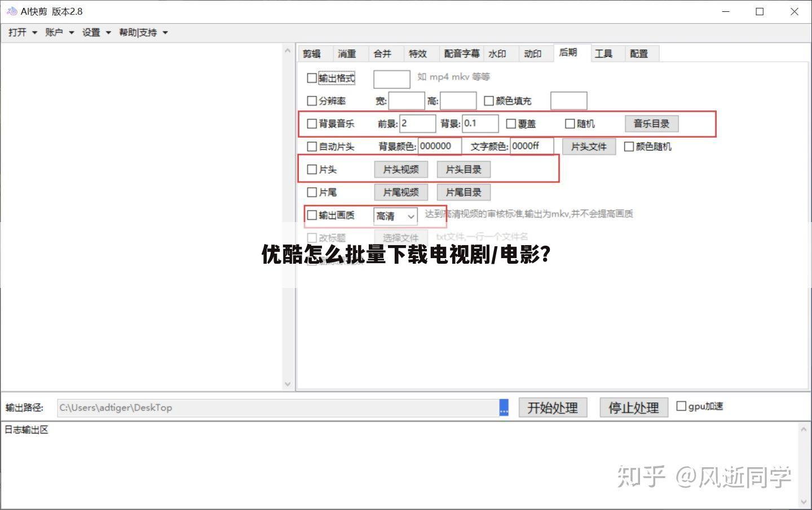Open the 音乐目录 button
Image resolution: width=812 pixels, height=510 pixels.
pyautogui.click(x=651, y=123)
